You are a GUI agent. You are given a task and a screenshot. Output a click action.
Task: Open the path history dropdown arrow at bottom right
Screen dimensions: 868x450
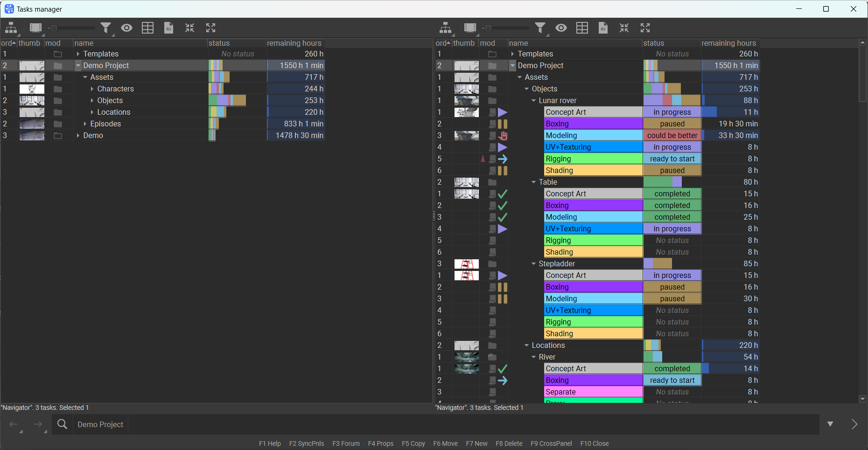[830, 424]
